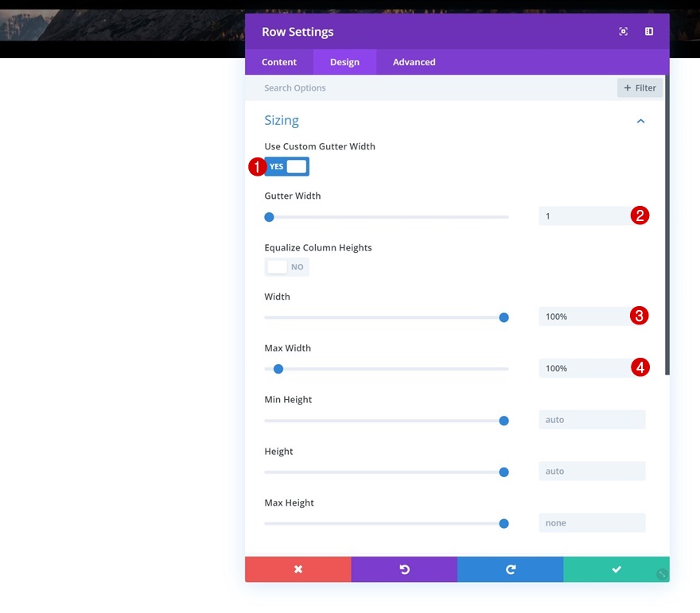Click the snap-to-sidebar columns icon
The image size is (700, 613).
pyautogui.click(x=649, y=31)
